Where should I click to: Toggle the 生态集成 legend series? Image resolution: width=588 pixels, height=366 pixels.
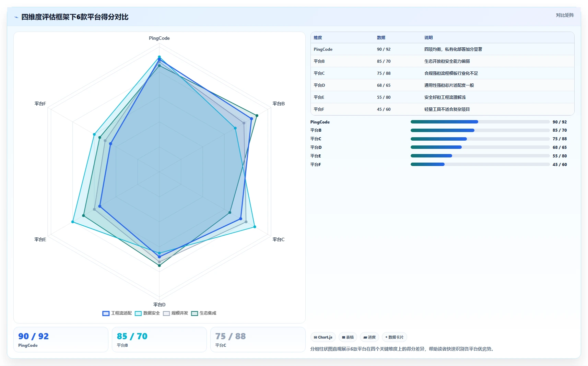pyautogui.click(x=204, y=313)
